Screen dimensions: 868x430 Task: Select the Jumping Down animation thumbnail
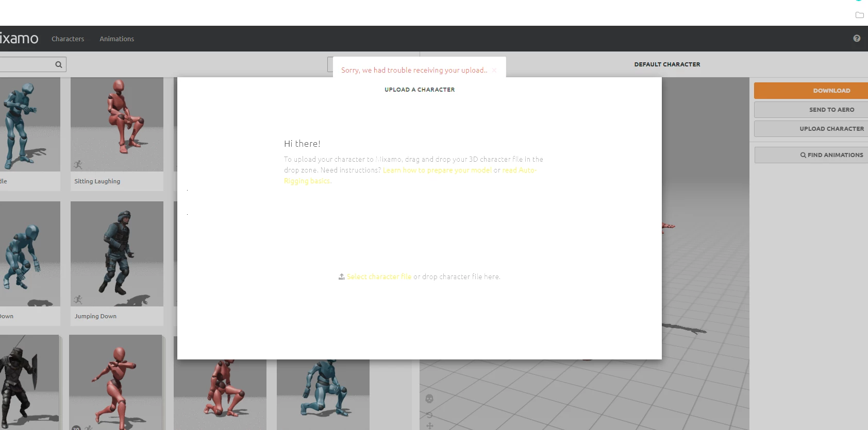pos(117,254)
